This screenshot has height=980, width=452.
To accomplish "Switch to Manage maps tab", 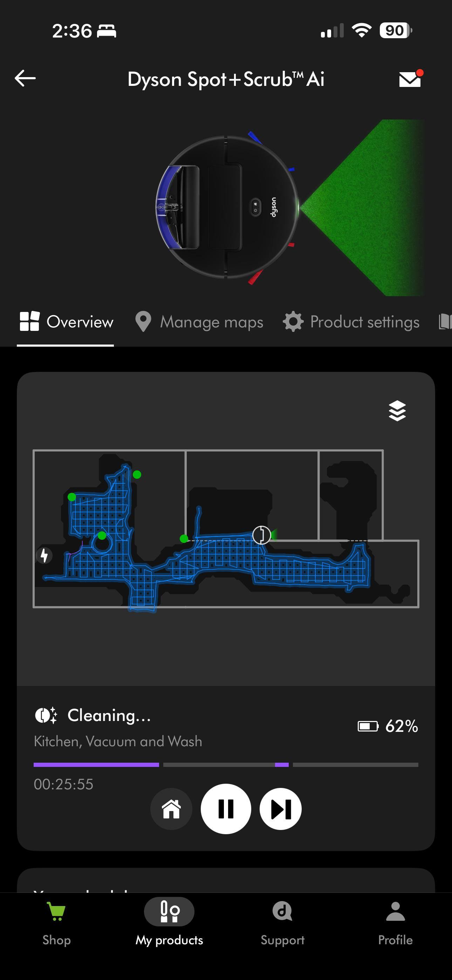I will 199,322.
